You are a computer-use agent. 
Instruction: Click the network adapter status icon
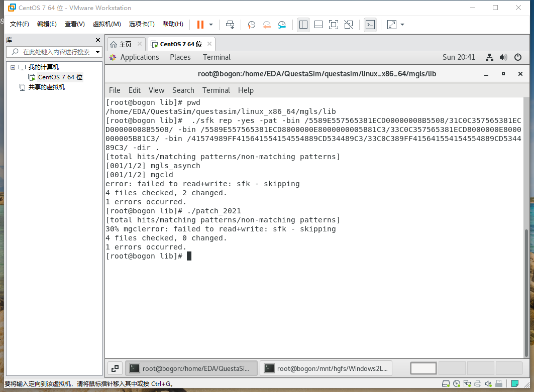point(467,384)
